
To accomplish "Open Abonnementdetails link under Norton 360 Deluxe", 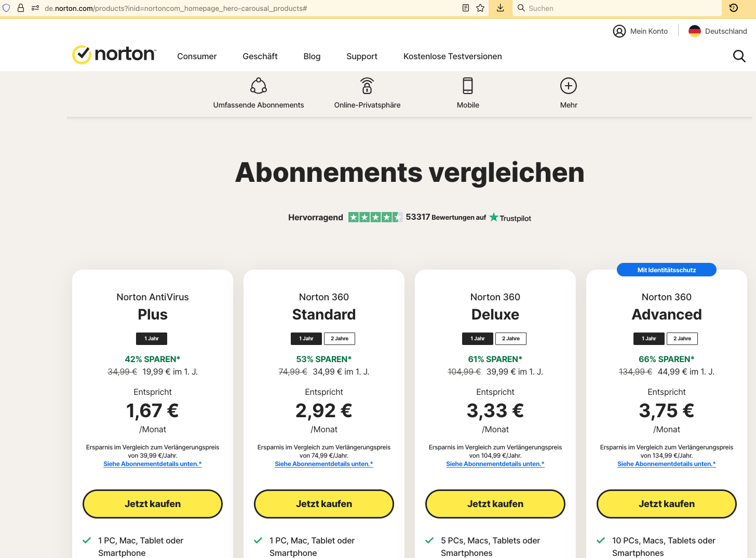I will coord(495,464).
